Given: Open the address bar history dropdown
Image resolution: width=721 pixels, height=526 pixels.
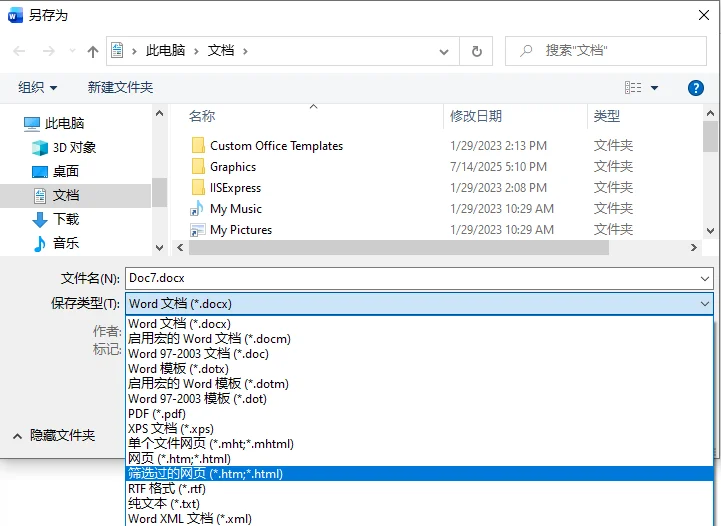Looking at the screenshot, I should [x=444, y=51].
